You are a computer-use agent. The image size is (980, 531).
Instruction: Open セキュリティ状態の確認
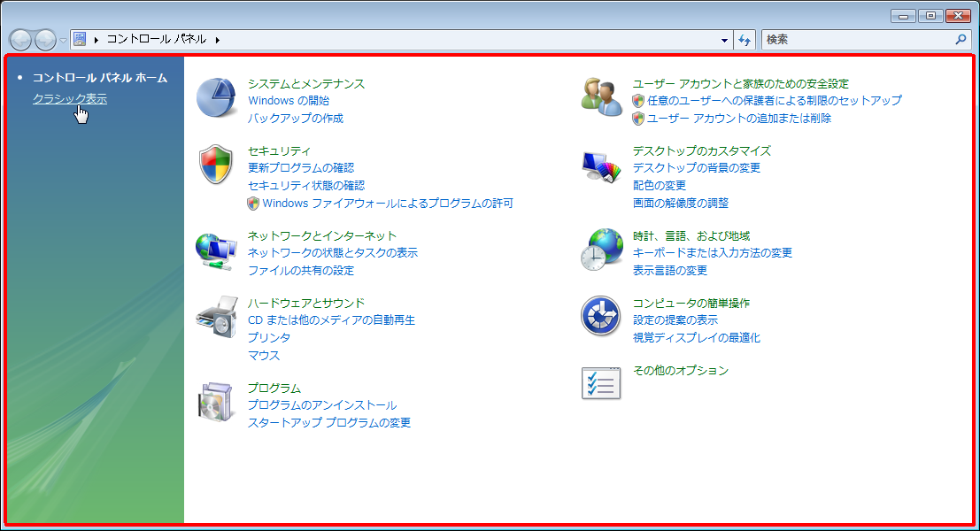click(x=306, y=186)
